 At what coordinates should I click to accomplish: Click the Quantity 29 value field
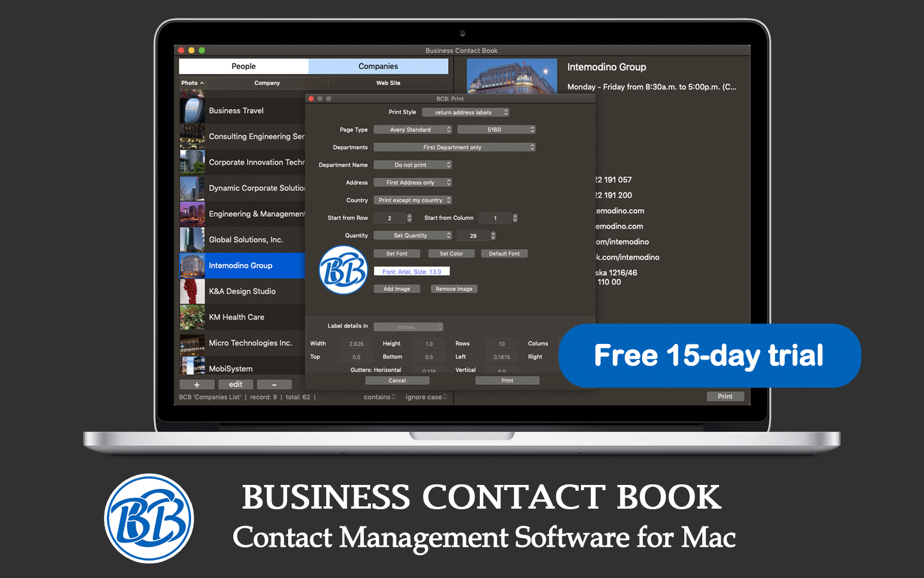473,236
